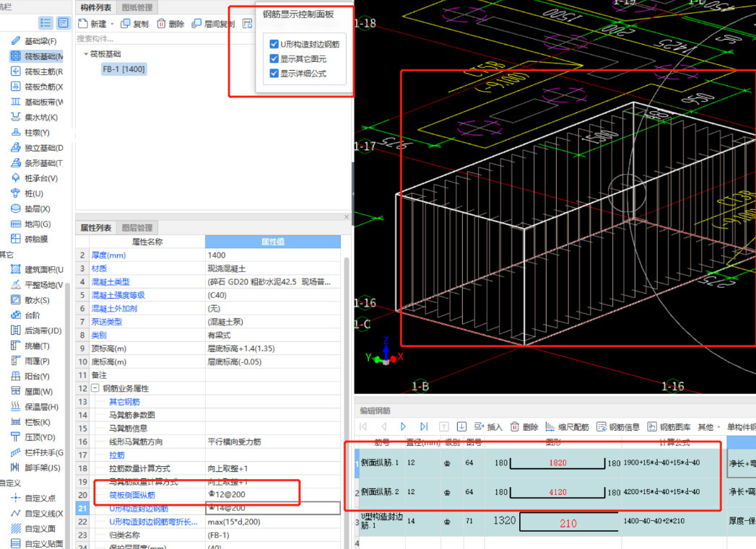Switch sidebar to list view icon
Image resolution: width=756 pixels, height=549 pixels.
coord(45,22)
